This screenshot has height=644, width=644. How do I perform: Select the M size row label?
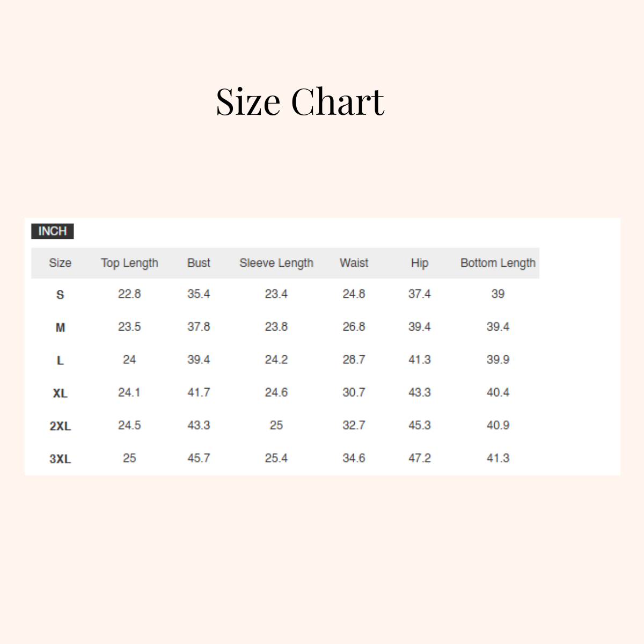coord(60,327)
